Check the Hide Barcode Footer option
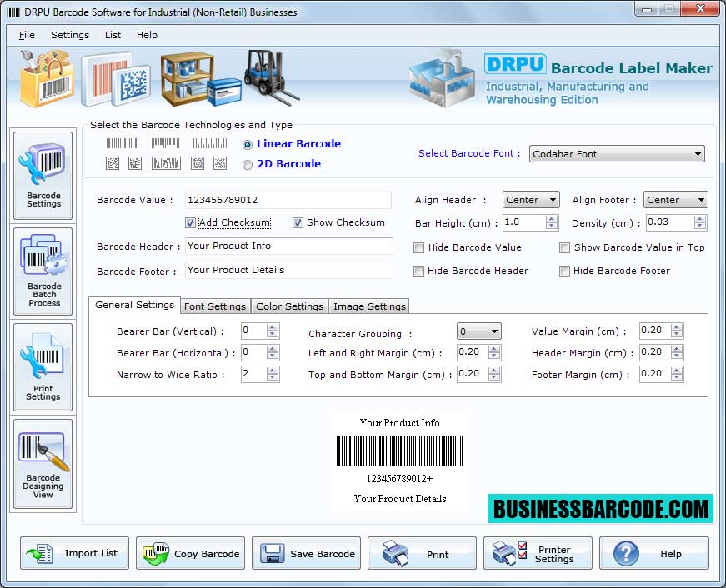The height and width of the screenshot is (588, 726). click(x=564, y=272)
